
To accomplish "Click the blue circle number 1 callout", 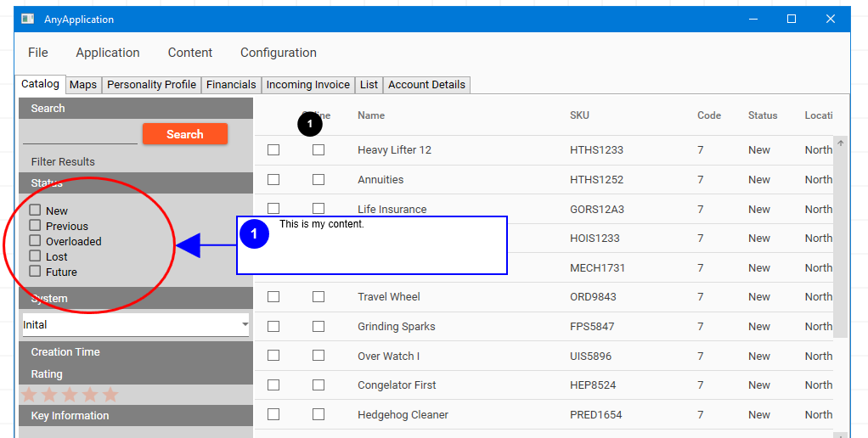I will (254, 233).
